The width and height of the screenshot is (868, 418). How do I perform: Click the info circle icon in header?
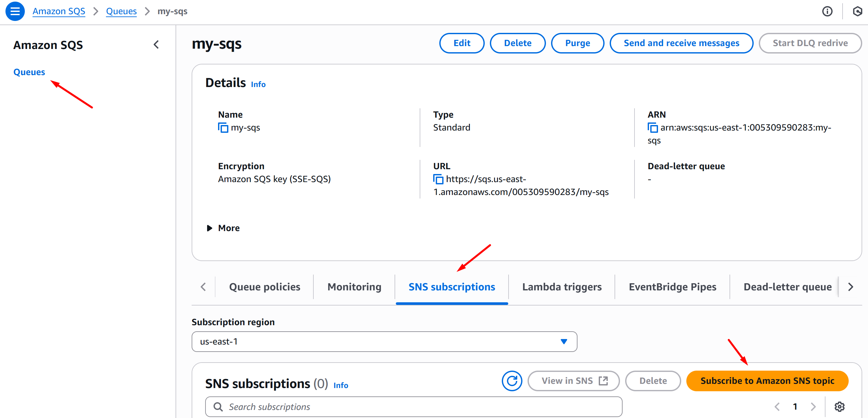(x=827, y=11)
